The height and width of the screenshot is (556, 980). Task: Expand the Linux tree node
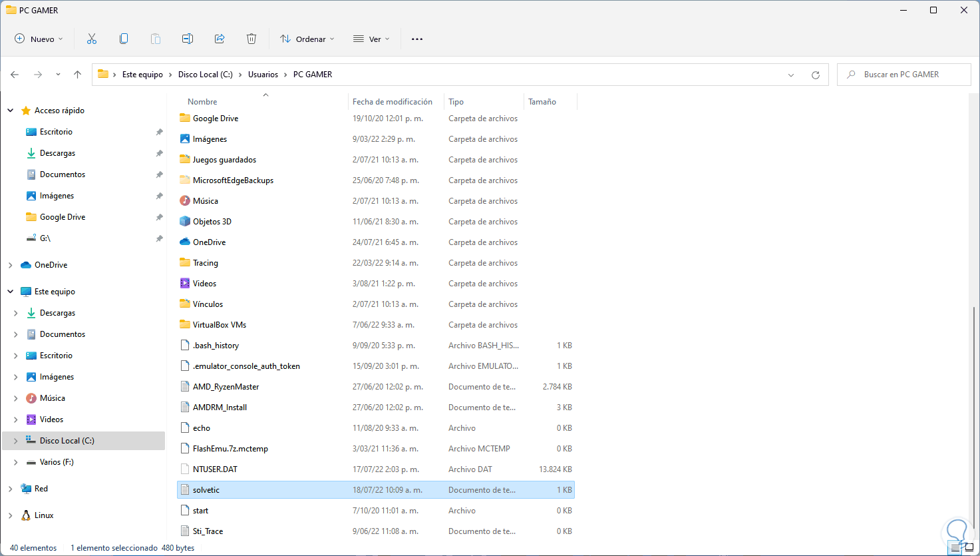(x=11, y=515)
